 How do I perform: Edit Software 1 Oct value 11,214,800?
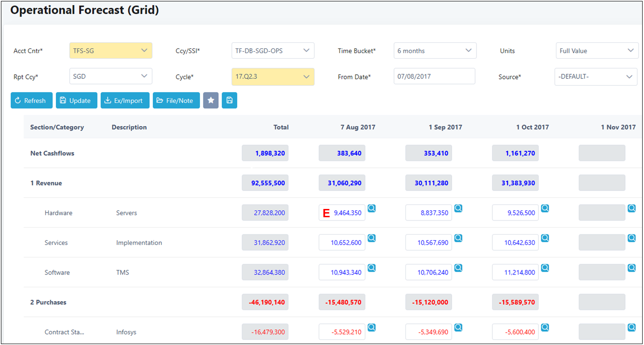[x=515, y=272]
